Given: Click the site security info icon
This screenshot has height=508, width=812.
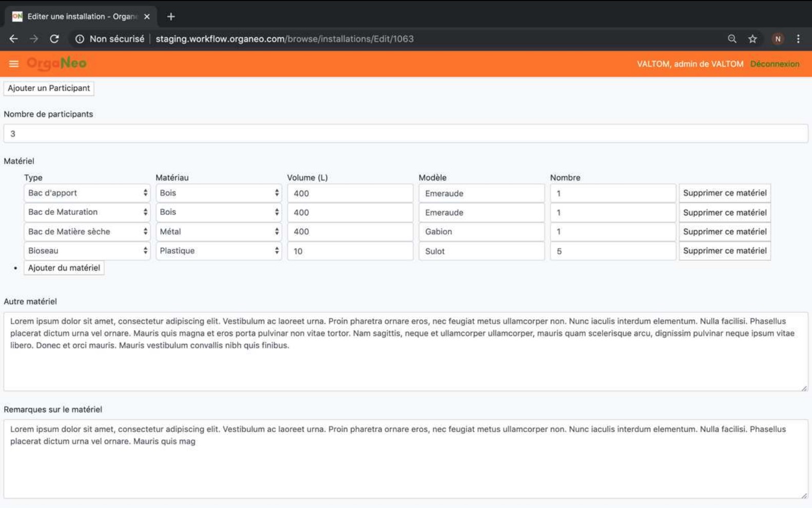Looking at the screenshot, I should [80, 39].
